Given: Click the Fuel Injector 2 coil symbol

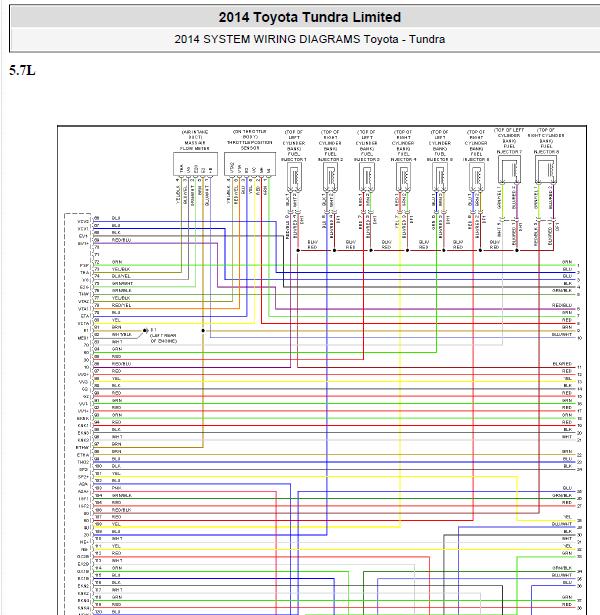Looking at the screenshot, I should [331, 177].
